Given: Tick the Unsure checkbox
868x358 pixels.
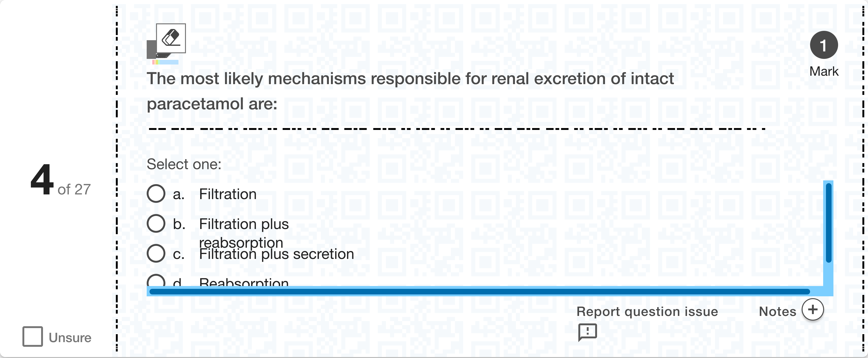Looking at the screenshot, I should (33, 337).
